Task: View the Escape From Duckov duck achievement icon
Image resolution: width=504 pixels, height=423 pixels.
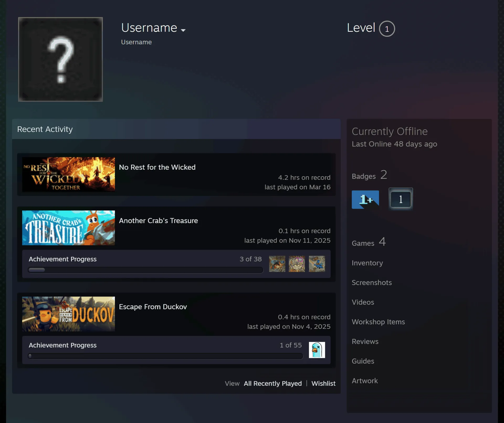Action: [317, 350]
